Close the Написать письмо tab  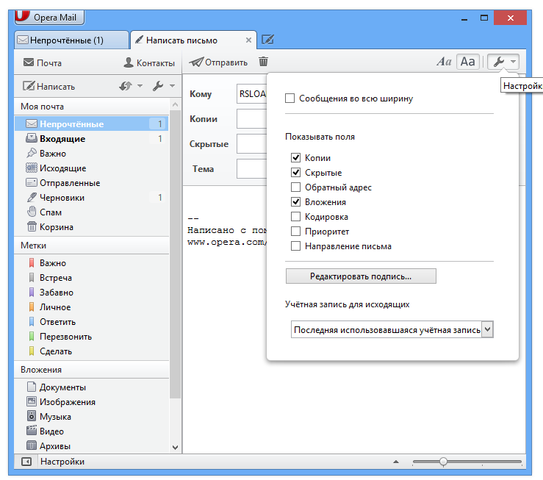[x=248, y=40]
